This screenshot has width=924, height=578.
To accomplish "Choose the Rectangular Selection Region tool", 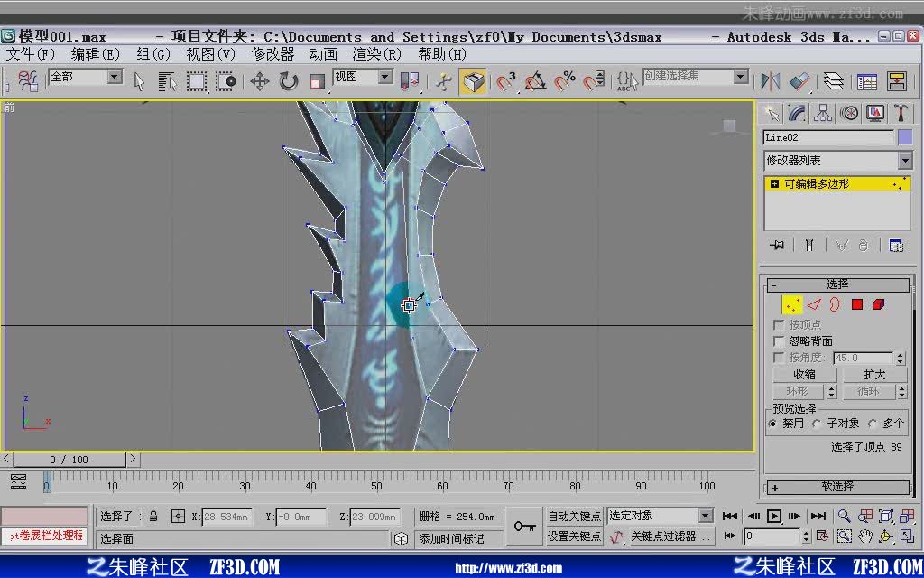I will click(x=197, y=81).
